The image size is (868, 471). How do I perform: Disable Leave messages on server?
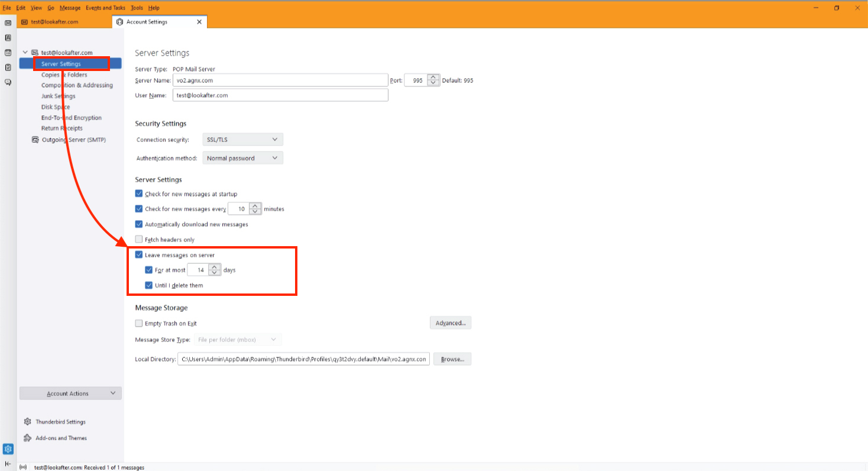139,255
